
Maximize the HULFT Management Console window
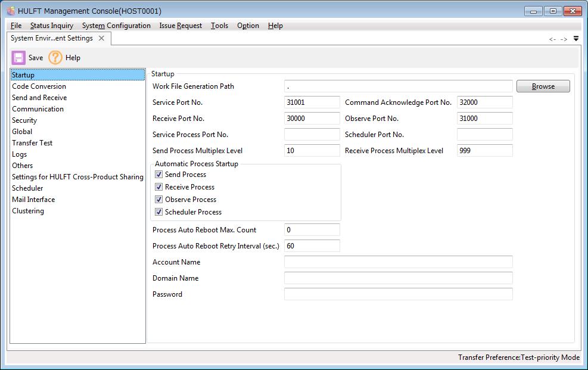(x=553, y=11)
